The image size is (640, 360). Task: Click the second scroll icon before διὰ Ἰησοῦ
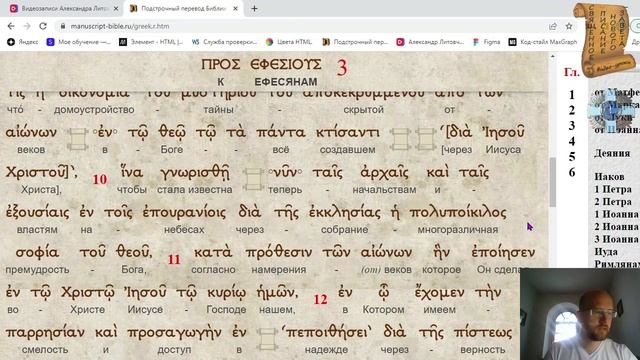425,139
